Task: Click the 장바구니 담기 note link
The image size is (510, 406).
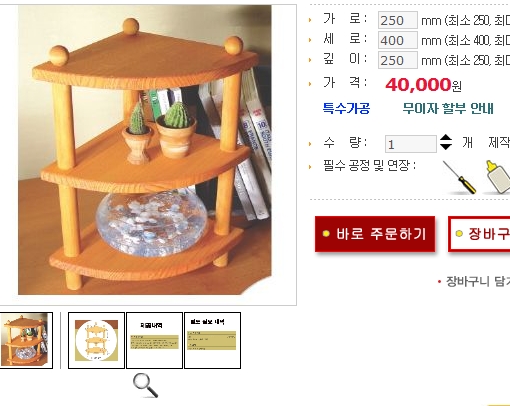Action: point(478,282)
